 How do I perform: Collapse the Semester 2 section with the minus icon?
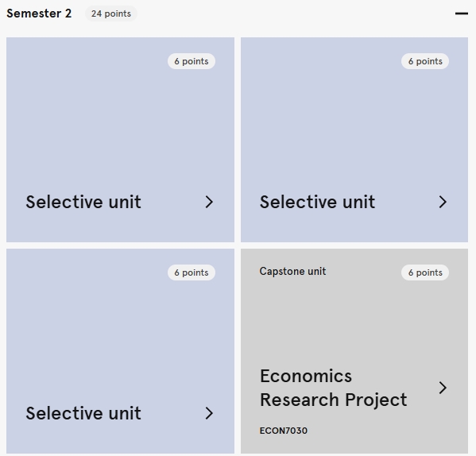click(462, 14)
